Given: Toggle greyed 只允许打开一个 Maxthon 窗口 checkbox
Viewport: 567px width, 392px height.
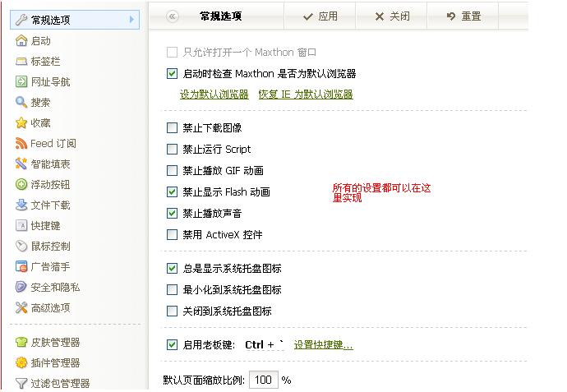Looking at the screenshot, I should coord(172,52).
